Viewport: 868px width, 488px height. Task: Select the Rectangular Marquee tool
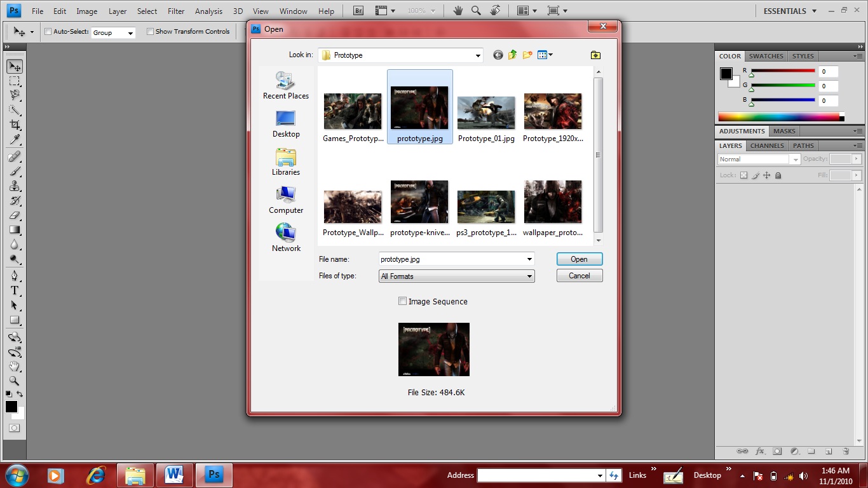pyautogui.click(x=14, y=81)
